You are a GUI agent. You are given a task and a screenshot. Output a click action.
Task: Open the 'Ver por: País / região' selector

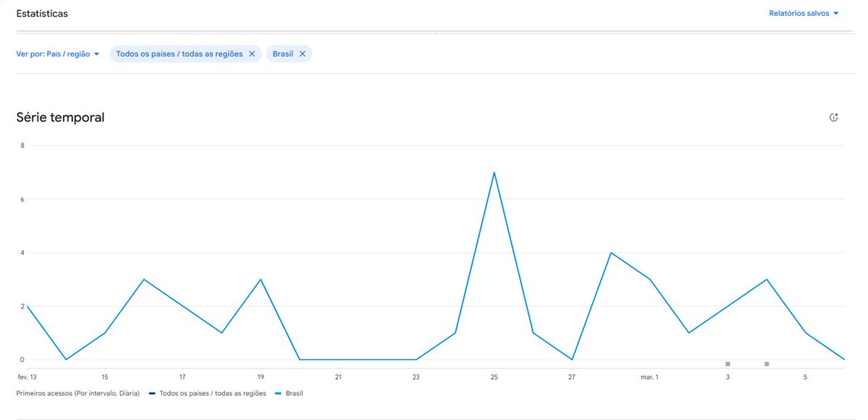coord(58,54)
